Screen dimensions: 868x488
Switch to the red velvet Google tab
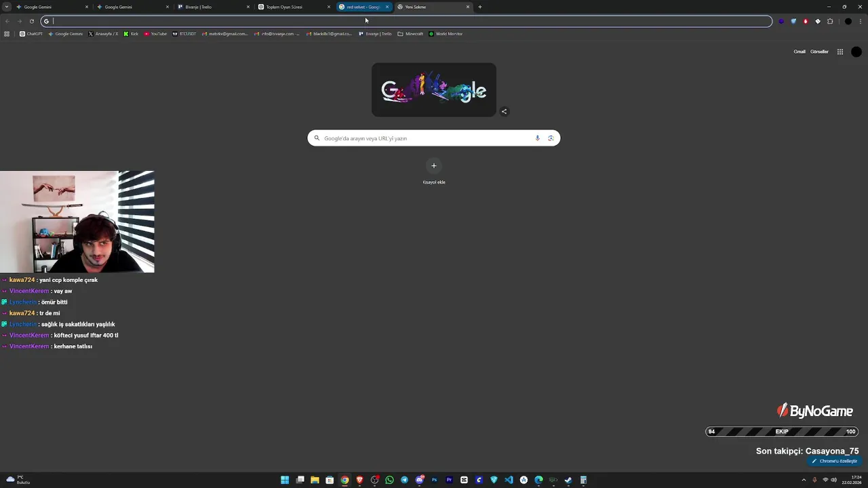[x=364, y=7]
